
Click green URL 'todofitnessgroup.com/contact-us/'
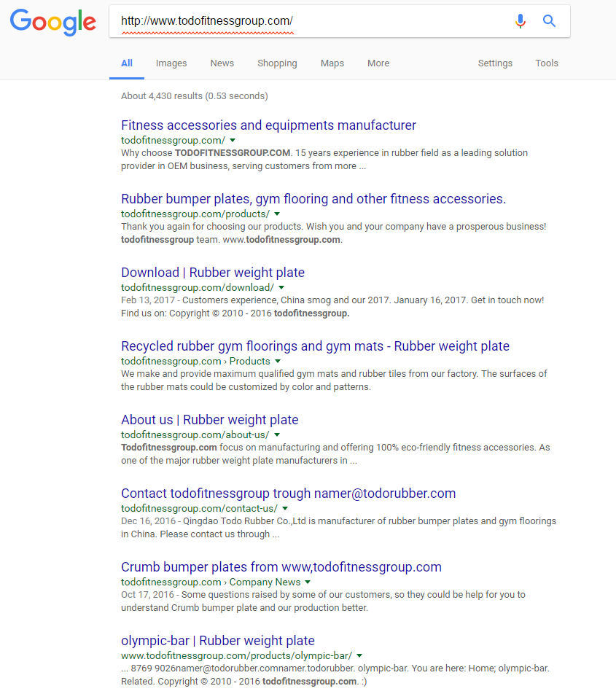[x=199, y=509]
